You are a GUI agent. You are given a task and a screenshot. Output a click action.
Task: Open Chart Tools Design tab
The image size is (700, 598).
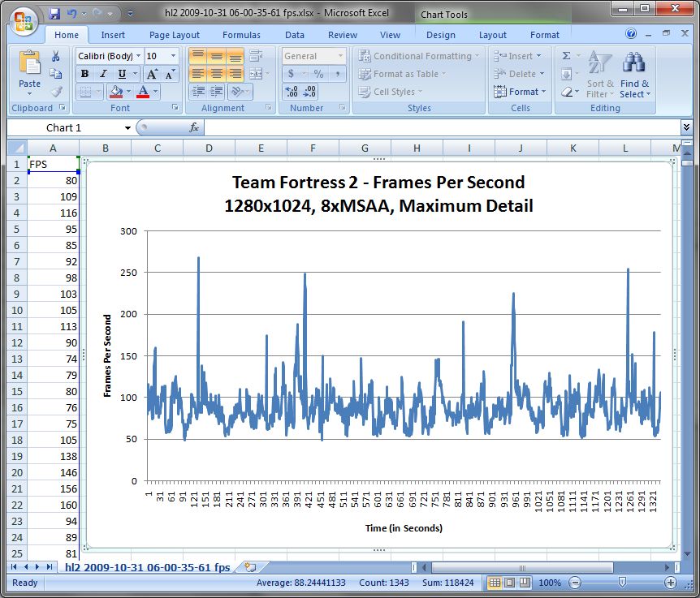pyautogui.click(x=441, y=35)
